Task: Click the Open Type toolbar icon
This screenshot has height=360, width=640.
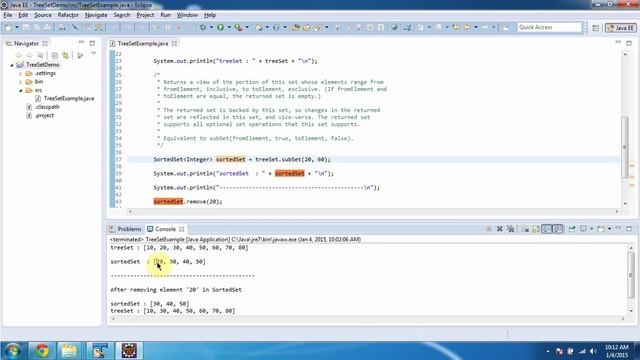Action: pos(296,27)
